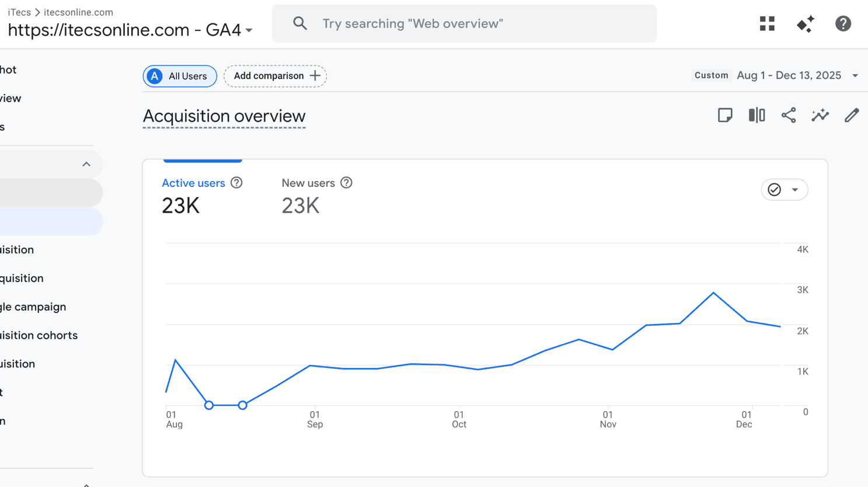Click the search magnifier icon
868x487 pixels.
coord(300,23)
